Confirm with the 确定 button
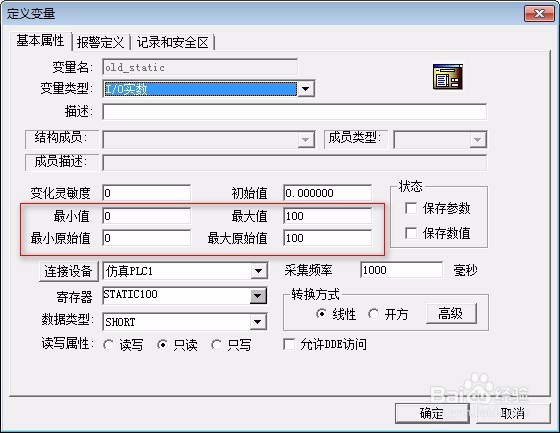 pos(432,414)
